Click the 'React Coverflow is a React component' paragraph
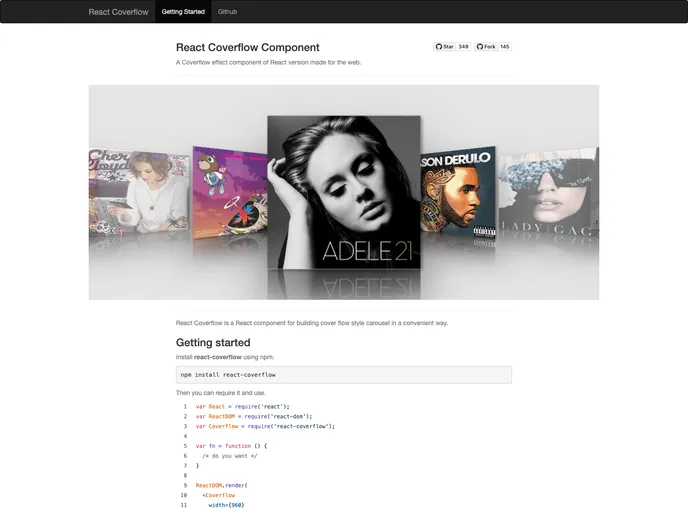 tap(312, 323)
